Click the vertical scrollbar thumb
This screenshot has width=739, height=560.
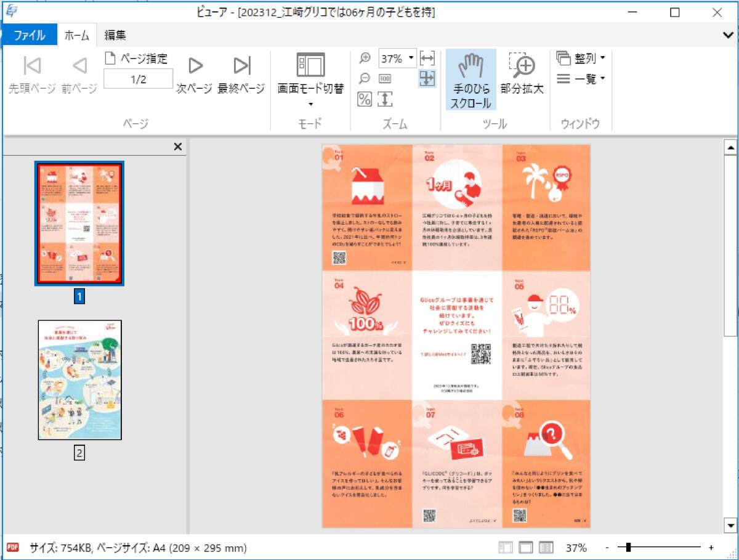coord(730,245)
